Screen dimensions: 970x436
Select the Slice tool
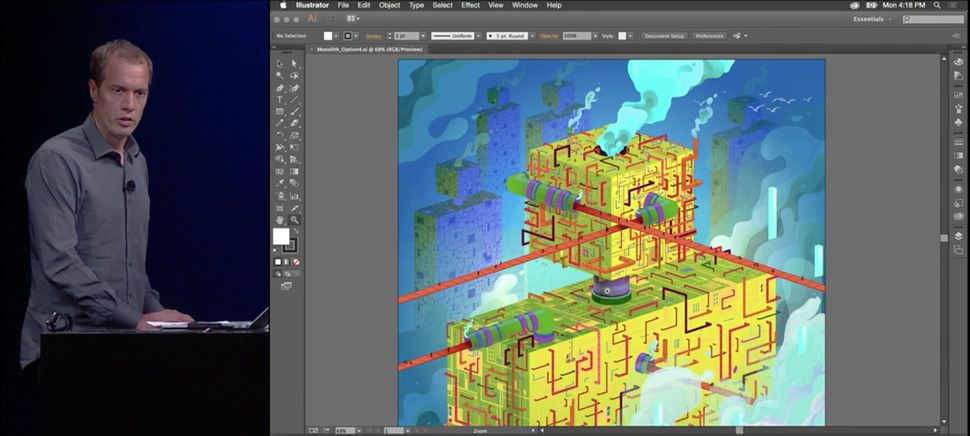294,207
